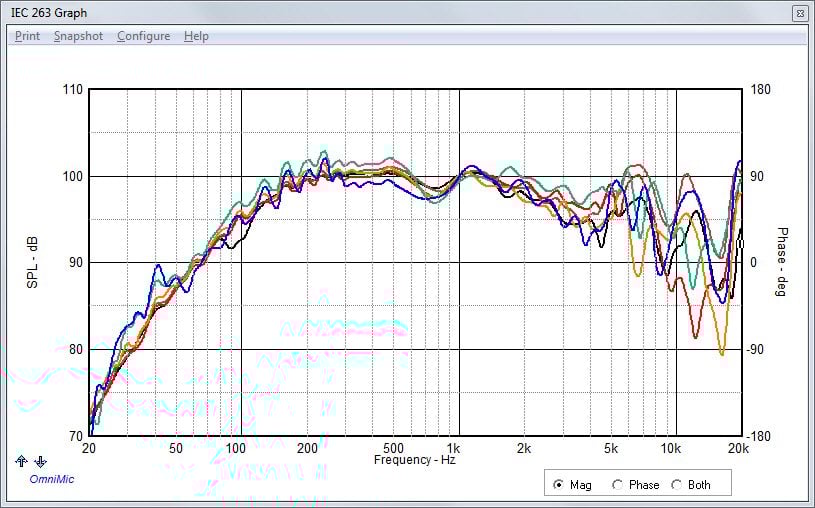Click the Phase - deg axis label
Viewport: 815px width, 508px height.
tap(783, 264)
